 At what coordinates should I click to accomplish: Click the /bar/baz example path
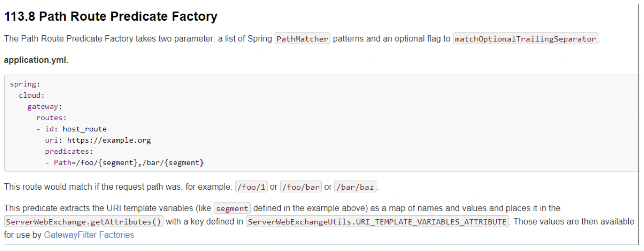355,187
